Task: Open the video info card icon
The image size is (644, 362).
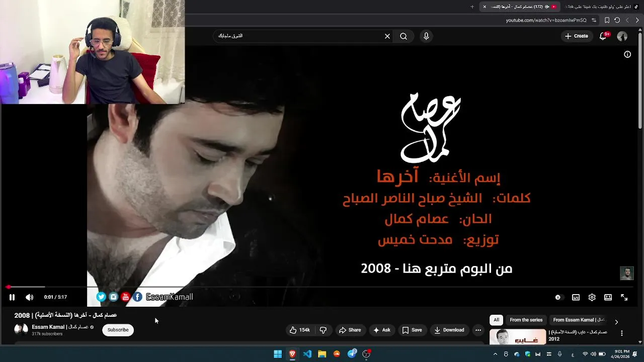Action: click(627, 54)
